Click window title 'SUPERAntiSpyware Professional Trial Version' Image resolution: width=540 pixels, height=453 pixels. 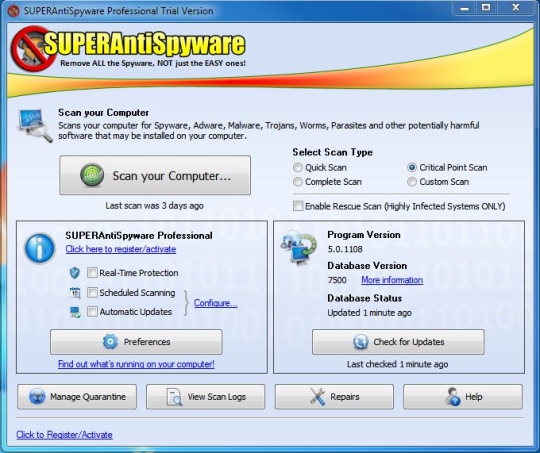(x=118, y=11)
